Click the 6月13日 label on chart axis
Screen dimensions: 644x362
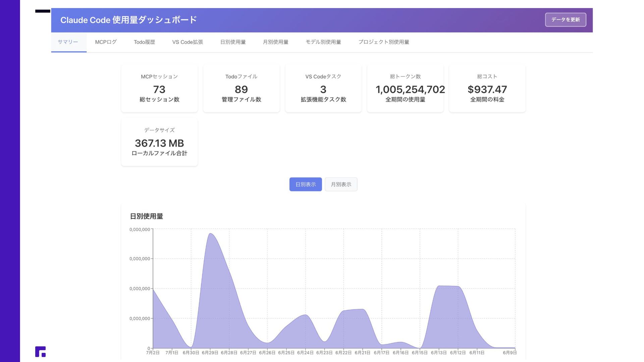coord(438,353)
